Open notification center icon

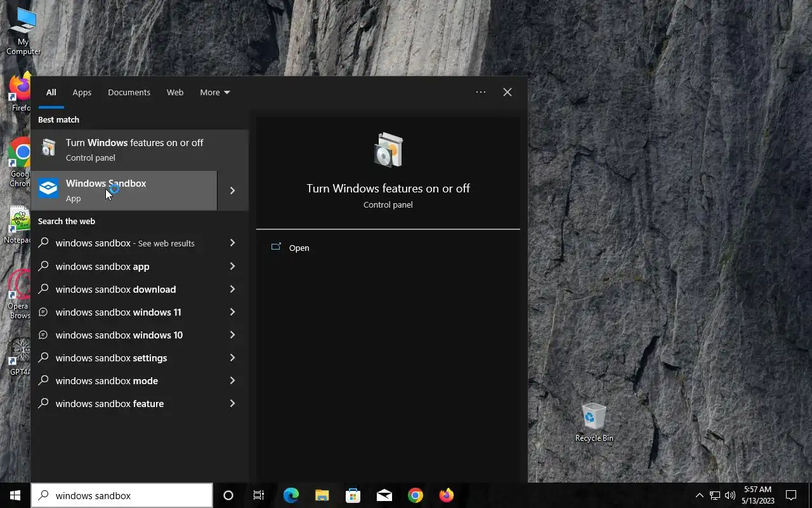coord(791,495)
